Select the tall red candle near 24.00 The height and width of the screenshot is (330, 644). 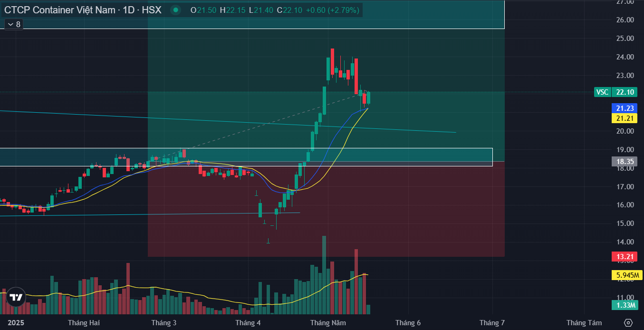(356, 76)
